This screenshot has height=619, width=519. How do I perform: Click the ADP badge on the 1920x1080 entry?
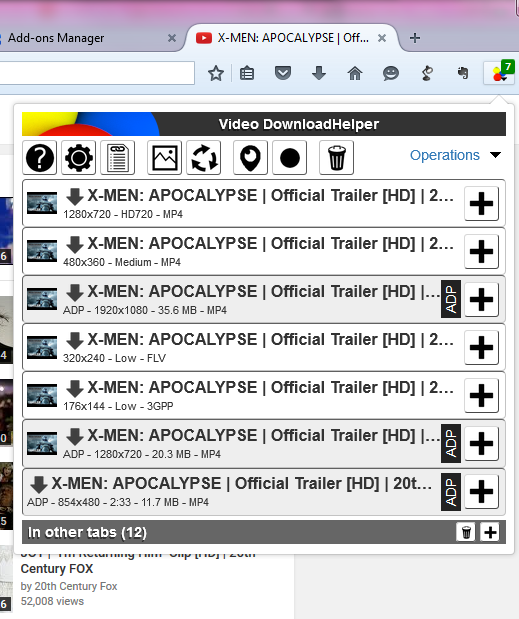[451, 299]
